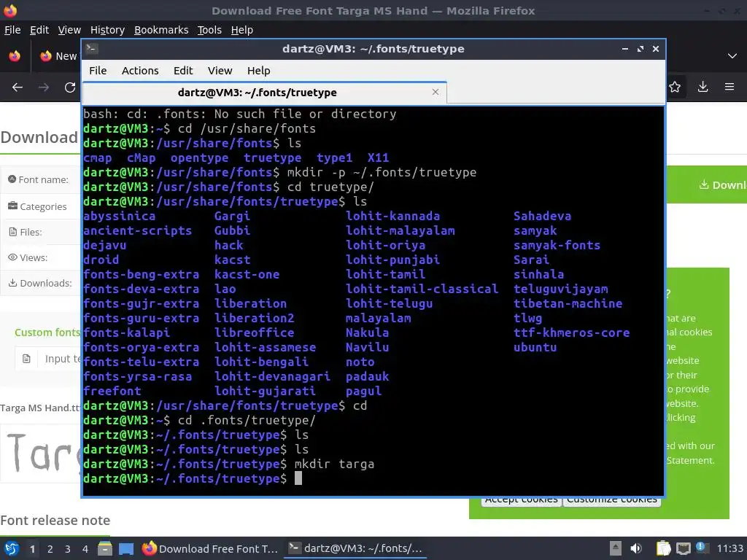Screen dimensions: 747x560
Task: Click the removable media tray icon
Action: 616,548
